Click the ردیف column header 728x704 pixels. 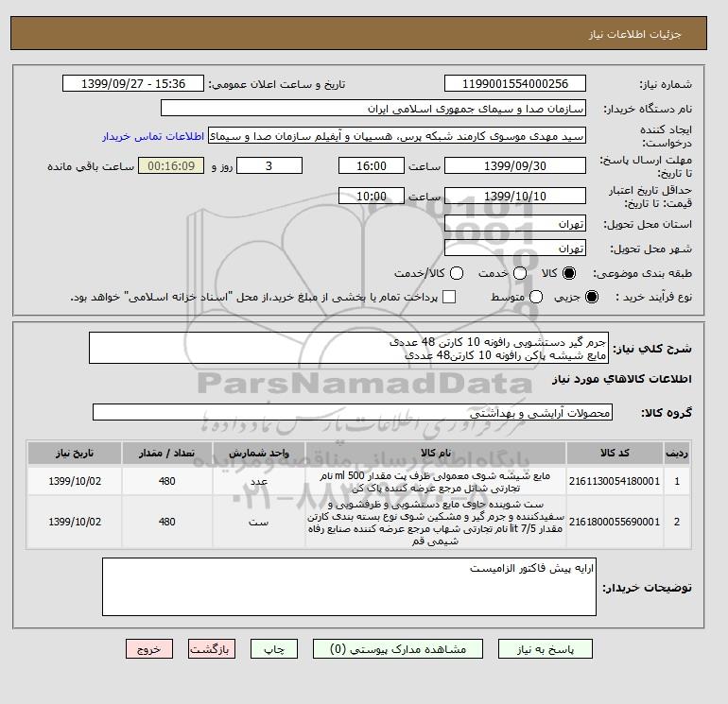pos(677,453)
